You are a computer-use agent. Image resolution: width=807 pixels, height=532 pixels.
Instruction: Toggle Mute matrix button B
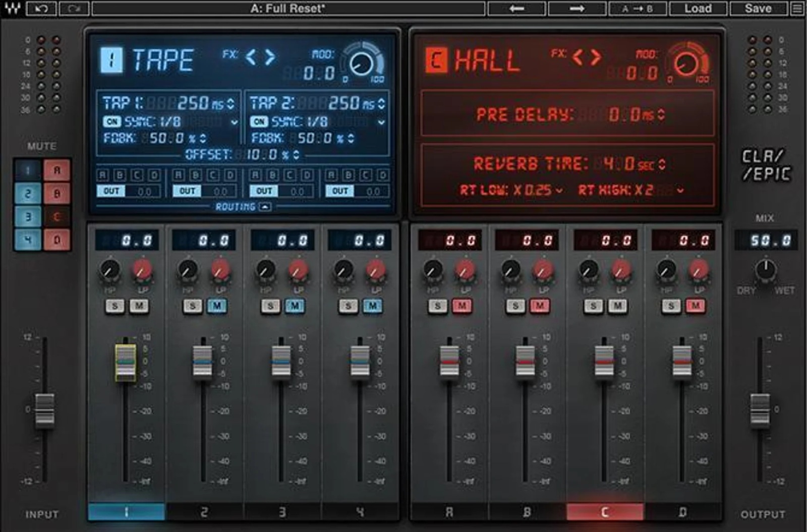click(57, 193)
